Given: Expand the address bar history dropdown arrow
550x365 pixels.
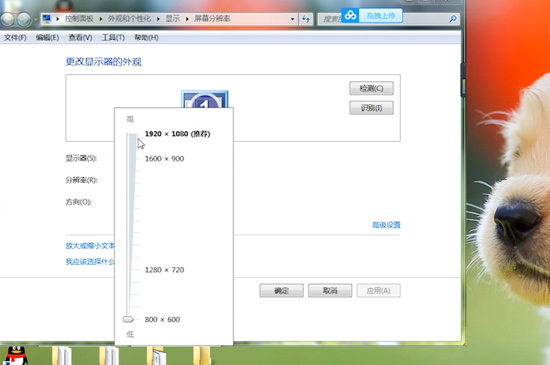Looking at the screenshot, I should pos(293,19).
